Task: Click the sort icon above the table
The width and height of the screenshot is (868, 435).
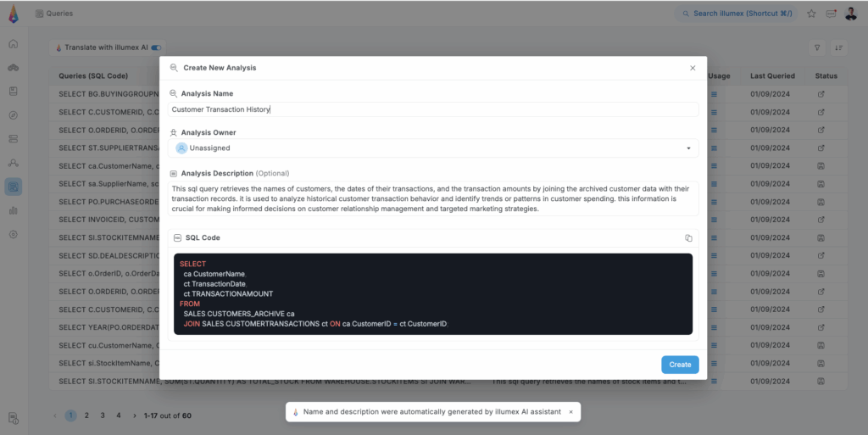Action: pyautogui.click(x=839, y=48)
